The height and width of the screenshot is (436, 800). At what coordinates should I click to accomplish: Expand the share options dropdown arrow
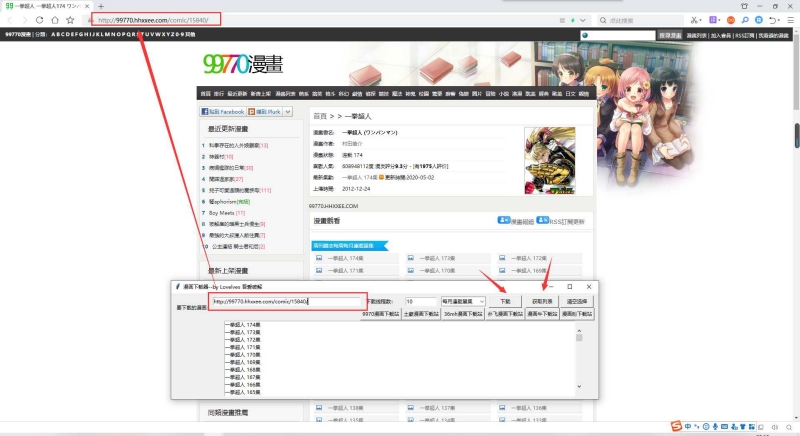point(289,112)
